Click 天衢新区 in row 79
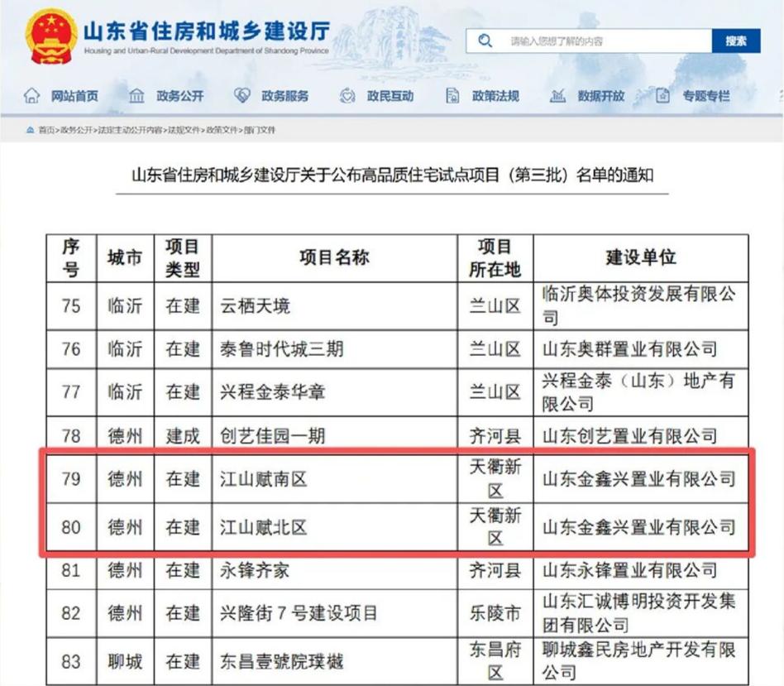This screenshot has width=784, height=686. (495, 479)
